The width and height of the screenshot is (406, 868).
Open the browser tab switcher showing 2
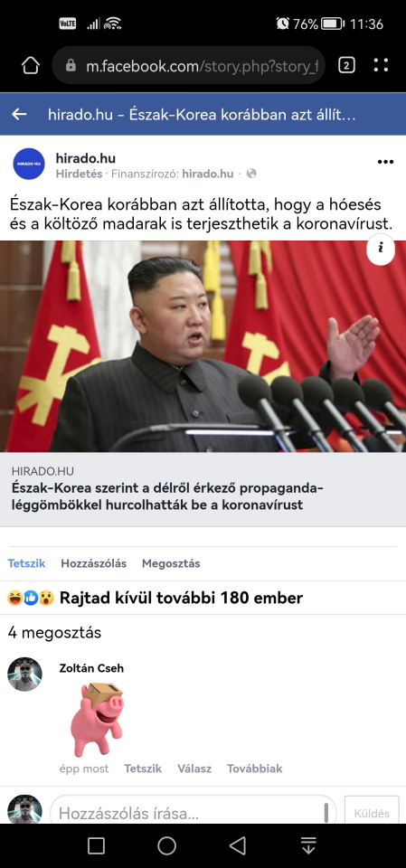pos(346,66)
